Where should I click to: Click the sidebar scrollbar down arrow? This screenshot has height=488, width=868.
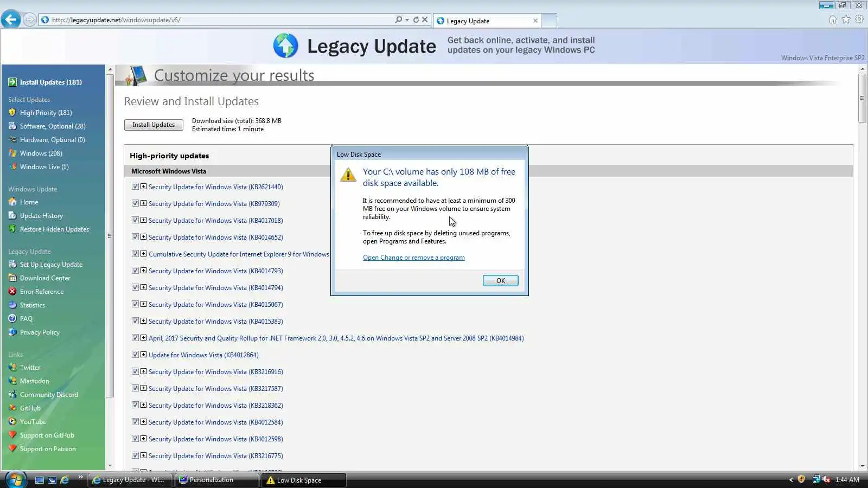[110, 465]
